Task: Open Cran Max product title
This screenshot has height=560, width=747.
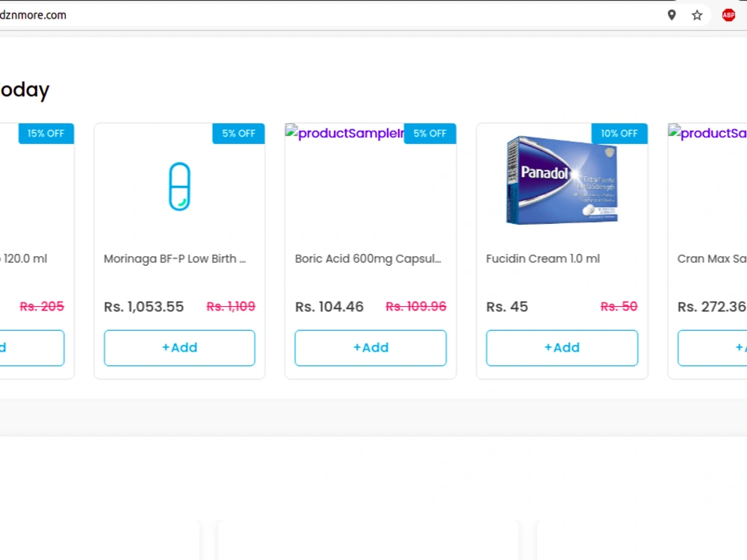Action: coord(712,258)
